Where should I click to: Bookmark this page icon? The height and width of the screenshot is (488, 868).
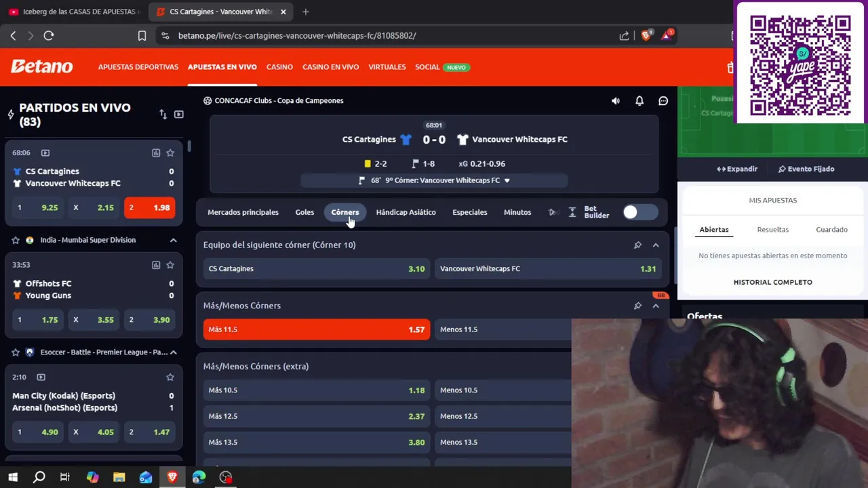tap(142, 36)
